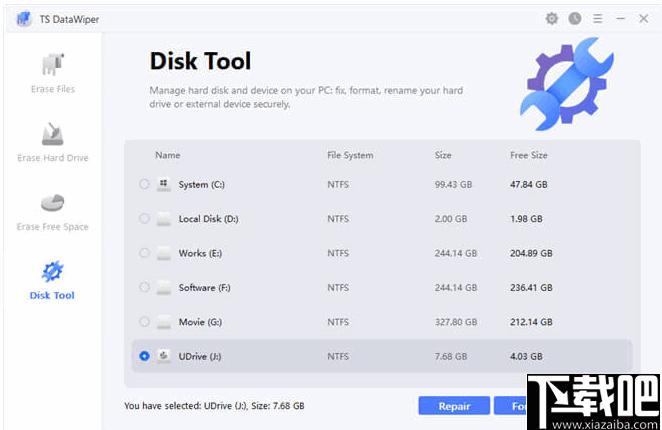The height and width of the screenshot is (430, 662).
Task: Click the 236.41 GB free size value
Action: coord(531,288)
